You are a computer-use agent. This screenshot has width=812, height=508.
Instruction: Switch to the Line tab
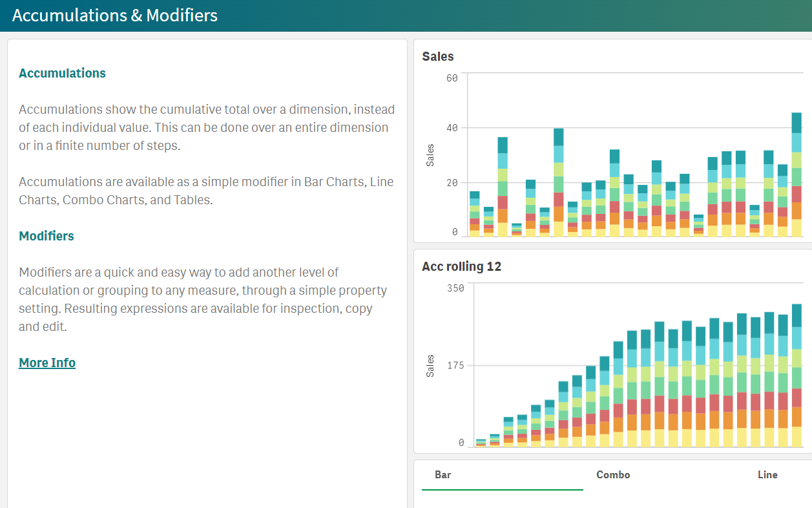(767, 474)
